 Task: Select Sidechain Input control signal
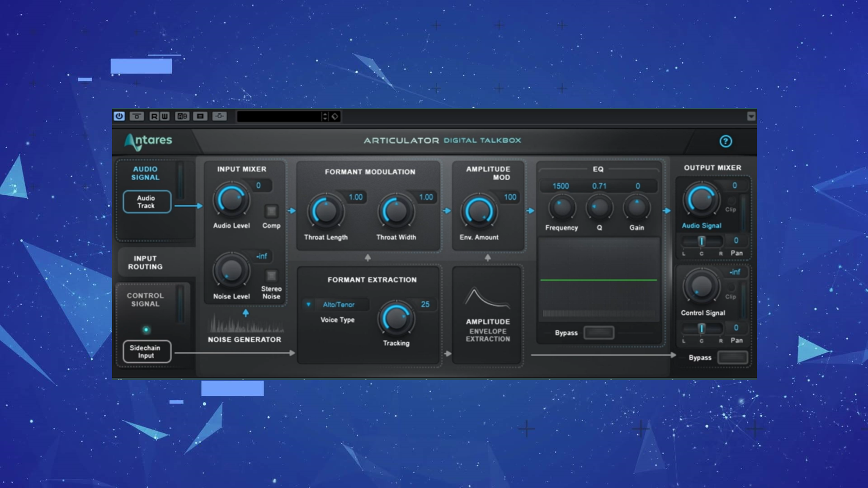pyautogui.click(x=146, y=351)
